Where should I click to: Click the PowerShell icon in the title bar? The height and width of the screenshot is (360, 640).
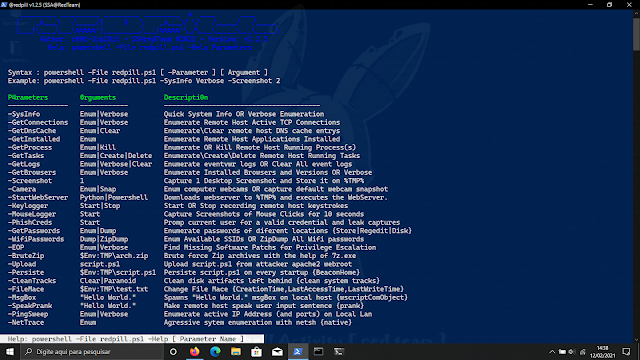pos(4,4)
